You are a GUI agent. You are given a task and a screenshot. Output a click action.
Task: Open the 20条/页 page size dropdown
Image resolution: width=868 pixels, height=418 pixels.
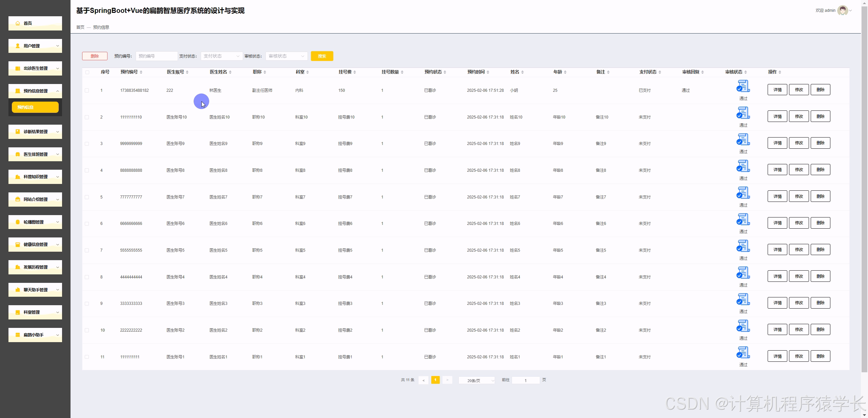(x=476, y=380)
